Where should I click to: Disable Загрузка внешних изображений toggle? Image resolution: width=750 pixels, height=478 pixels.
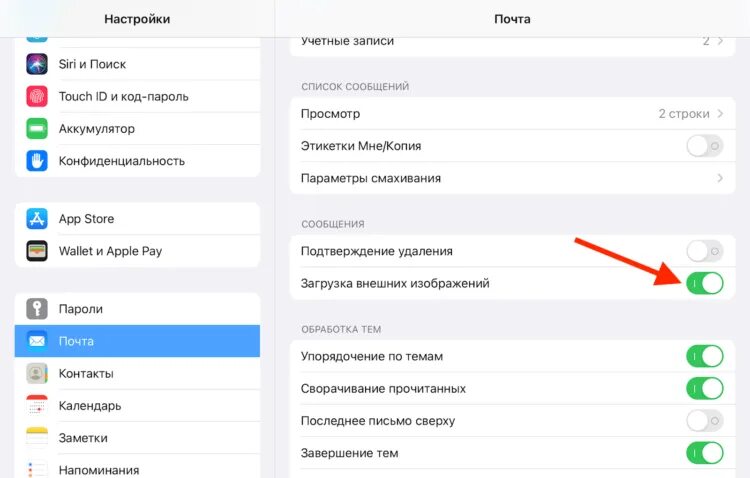[x=704, y=283]
